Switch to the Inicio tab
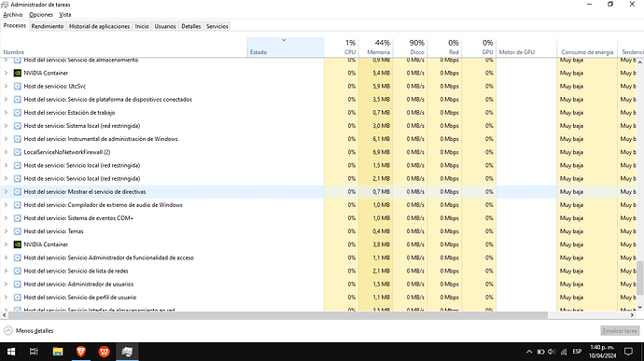This screenshot has height=361, width=644. click(x=142, y=26)
